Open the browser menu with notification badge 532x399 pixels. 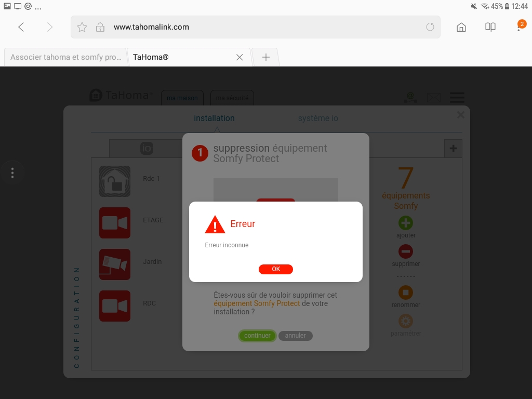point(521,25)
